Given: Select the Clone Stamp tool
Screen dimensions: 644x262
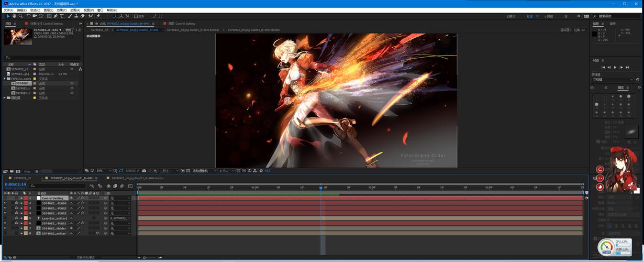Looking at the screenshot, I should pyautogui.click(x=76, y=16).
